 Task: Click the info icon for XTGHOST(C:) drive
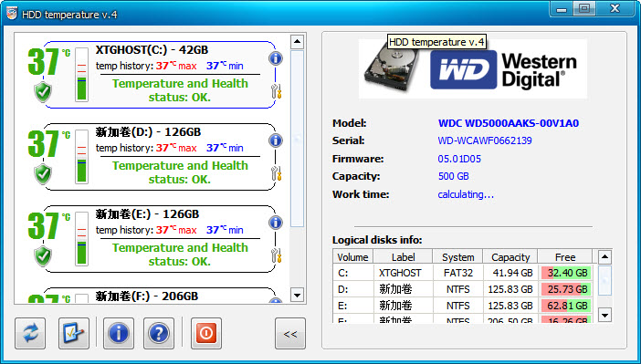tap(276, 58)
